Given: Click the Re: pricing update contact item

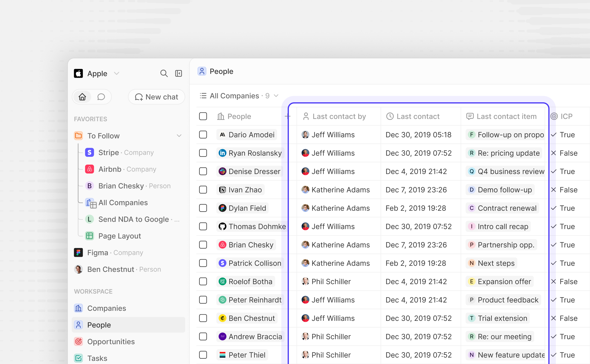Looking at the screenshot, I should coord(504,153).
